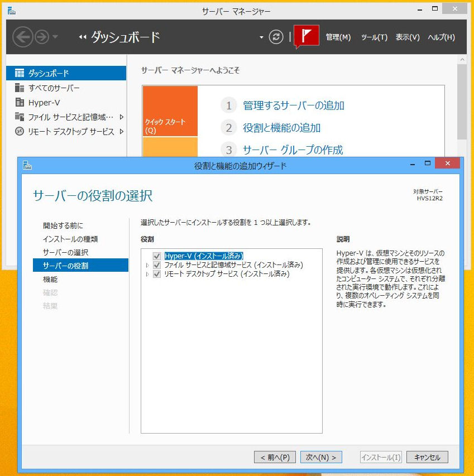The height and width of the screenshot is (476, 474).
Task: Click the Server Manager vertical scrollbar
Action: tap(462, 102)
